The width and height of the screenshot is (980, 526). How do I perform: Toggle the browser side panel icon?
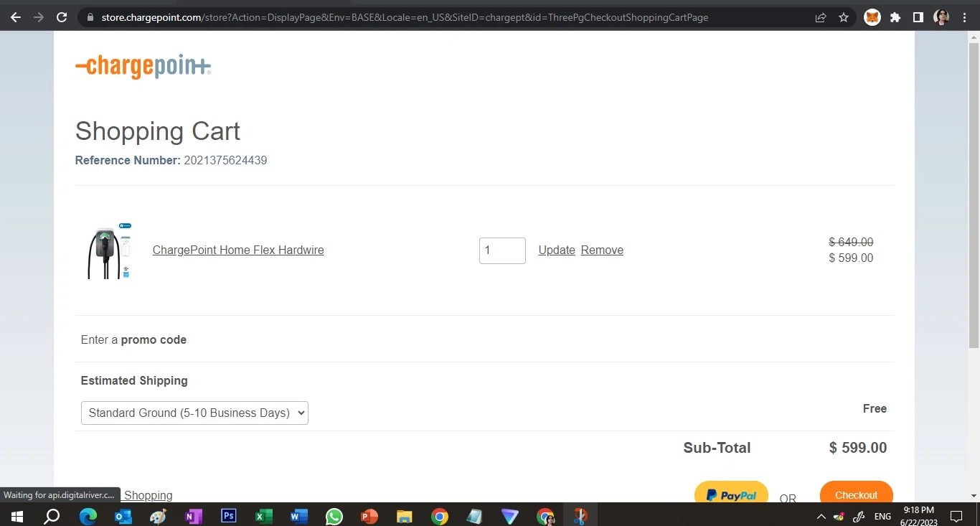(x=918, y=17)
